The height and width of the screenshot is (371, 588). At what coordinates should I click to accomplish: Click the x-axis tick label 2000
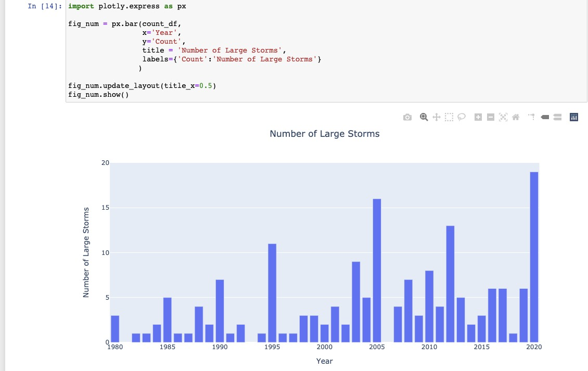tap(324, 347)
